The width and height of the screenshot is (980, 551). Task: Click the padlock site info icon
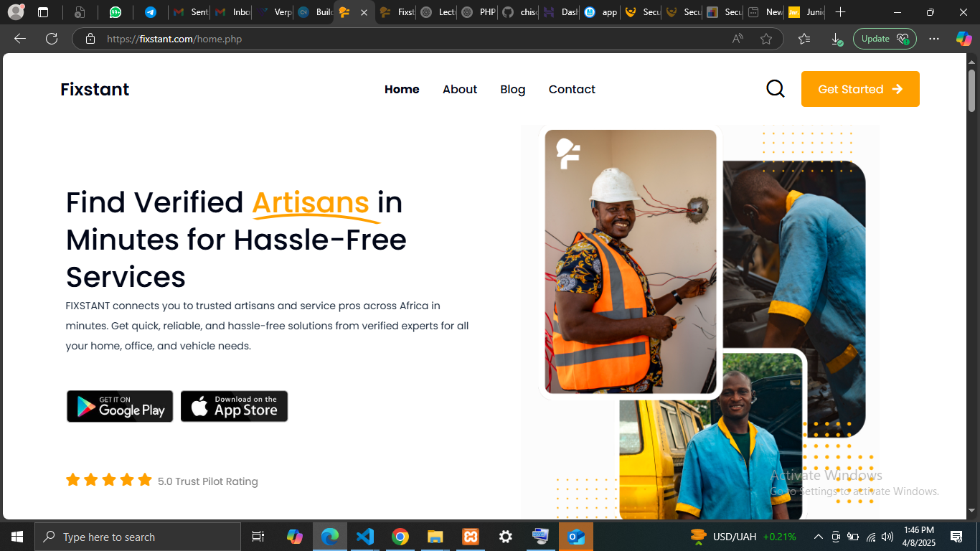pos(90,39)
